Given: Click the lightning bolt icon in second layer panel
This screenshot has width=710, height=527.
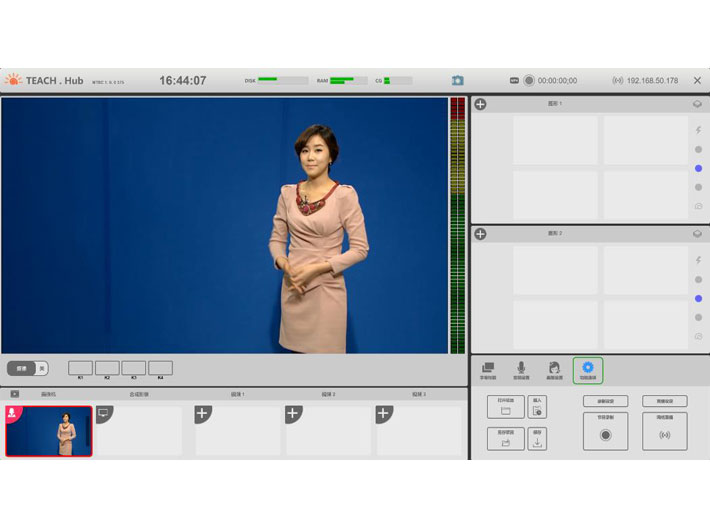Looking at the screenshot, I should (x=698, y=260).
